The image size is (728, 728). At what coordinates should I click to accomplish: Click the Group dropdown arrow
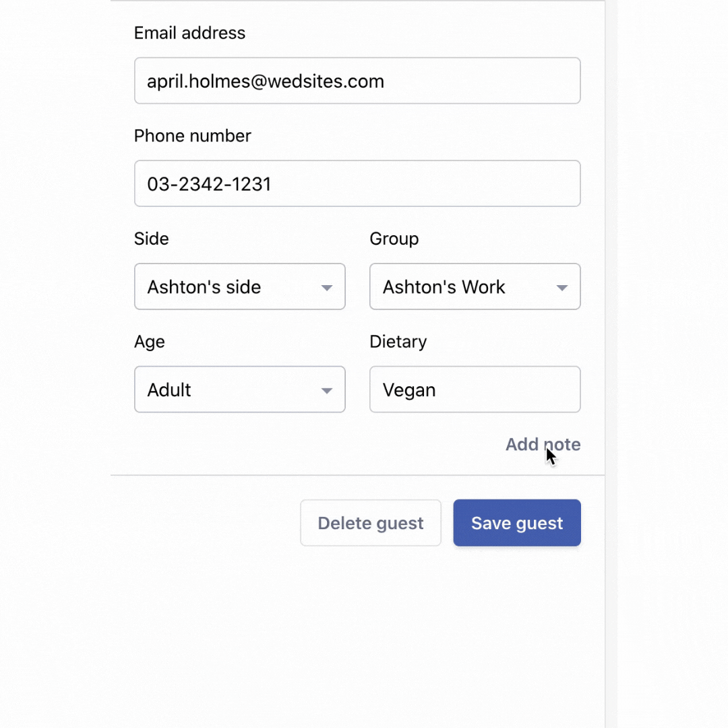[x=562, y=288]
